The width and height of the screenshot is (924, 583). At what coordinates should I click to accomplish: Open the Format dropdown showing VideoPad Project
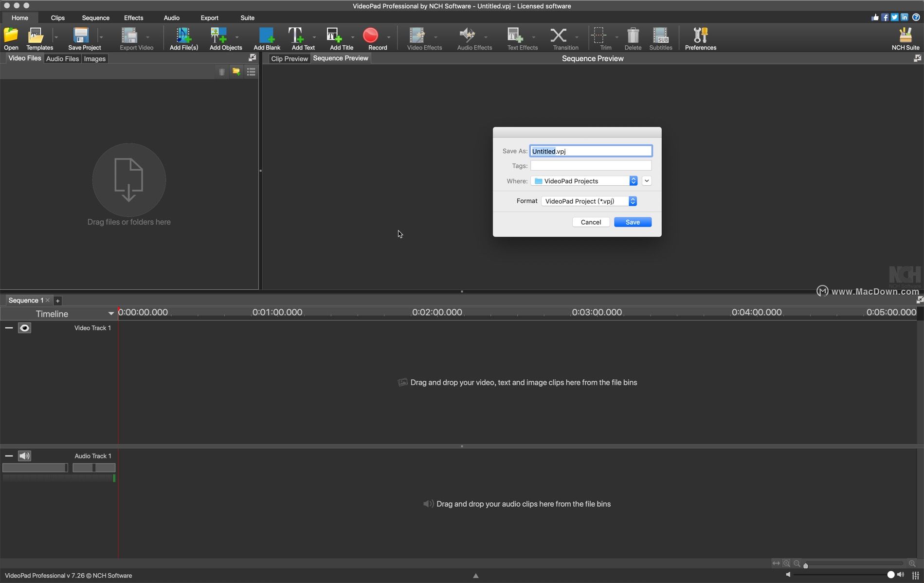click(633, 201)
